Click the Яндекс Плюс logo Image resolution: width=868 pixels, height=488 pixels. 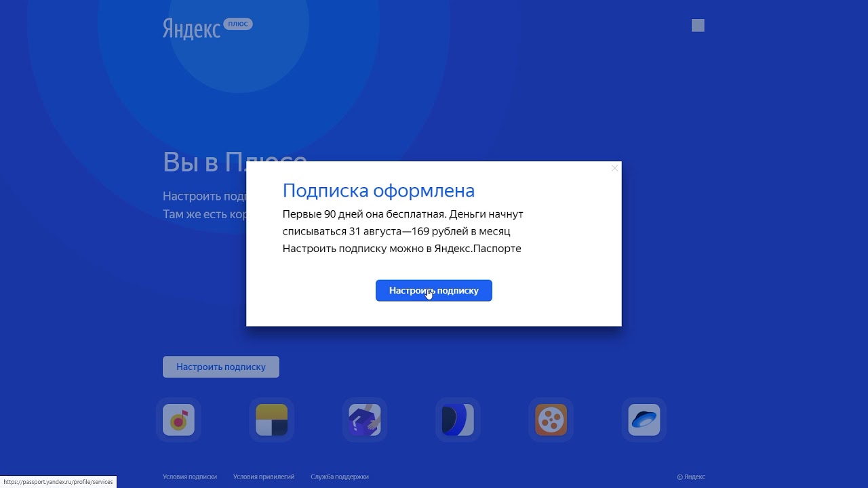pyautogui.click(x=208, y=28)
